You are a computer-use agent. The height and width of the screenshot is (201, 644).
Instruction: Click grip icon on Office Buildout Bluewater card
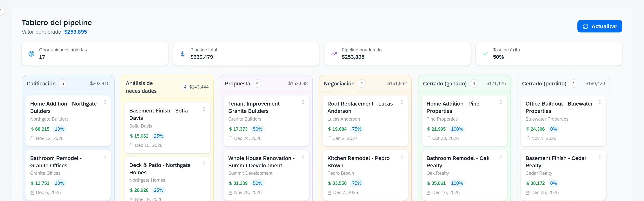click(600, 102)
